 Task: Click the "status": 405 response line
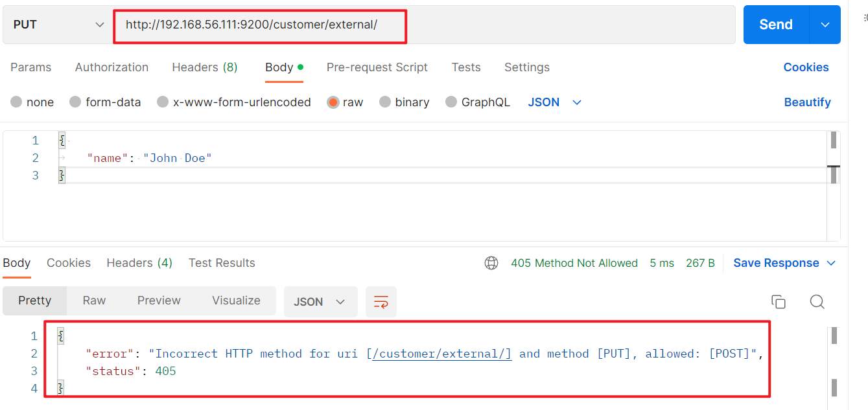(x=131, y=371)
